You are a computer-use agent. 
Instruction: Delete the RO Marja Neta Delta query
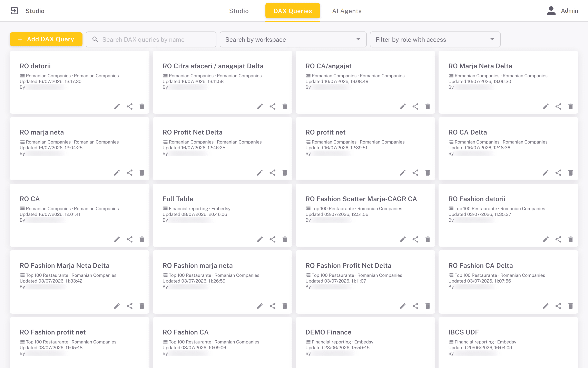570,106
